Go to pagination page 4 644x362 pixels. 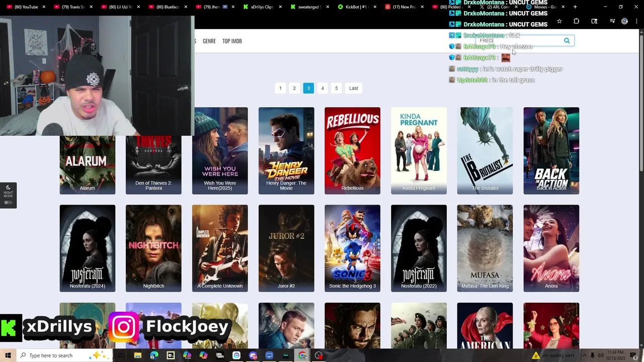323,88
